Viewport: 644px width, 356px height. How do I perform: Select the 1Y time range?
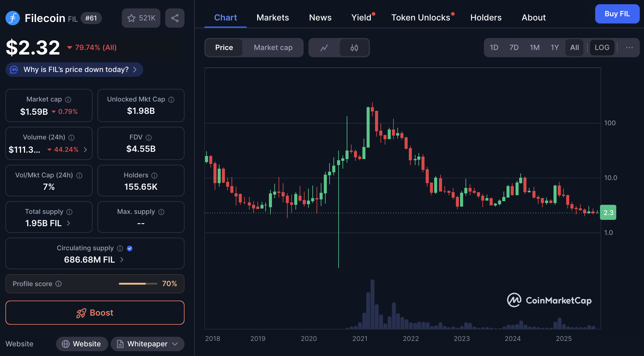[554, 48]
